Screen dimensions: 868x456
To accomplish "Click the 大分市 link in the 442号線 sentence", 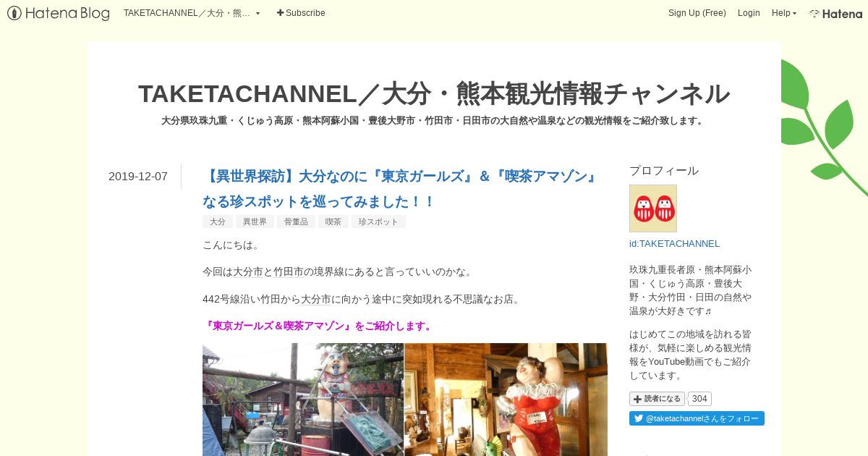I will (x=316, y=299).
